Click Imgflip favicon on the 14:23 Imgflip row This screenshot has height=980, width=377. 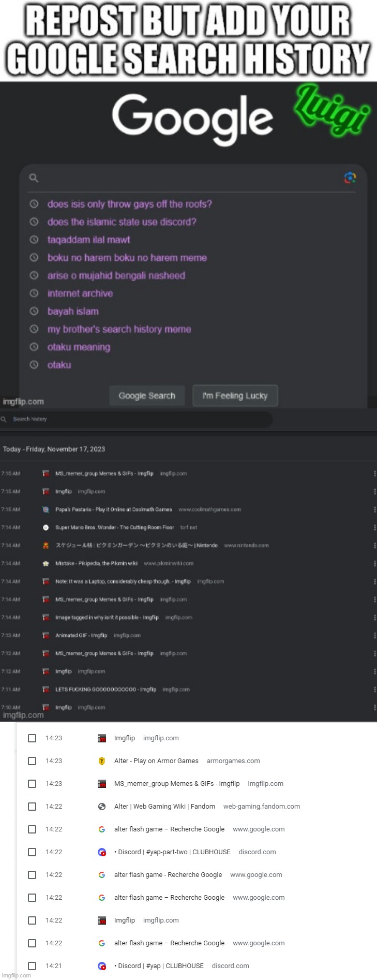tap(102, 738)
